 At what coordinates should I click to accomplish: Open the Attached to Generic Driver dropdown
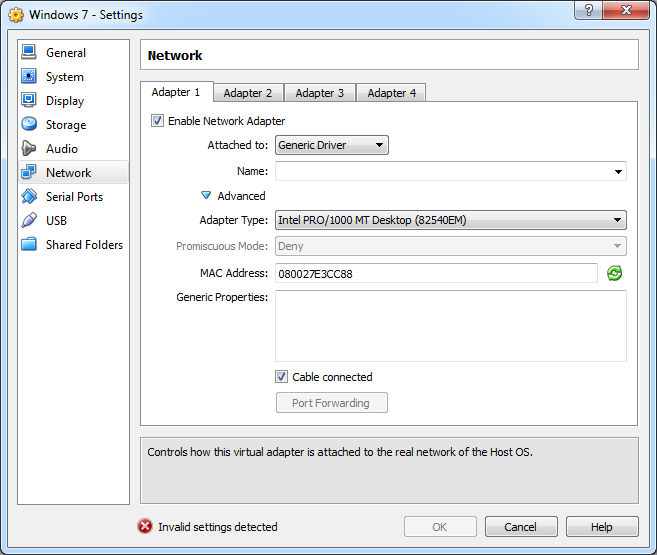click(332, 145)
